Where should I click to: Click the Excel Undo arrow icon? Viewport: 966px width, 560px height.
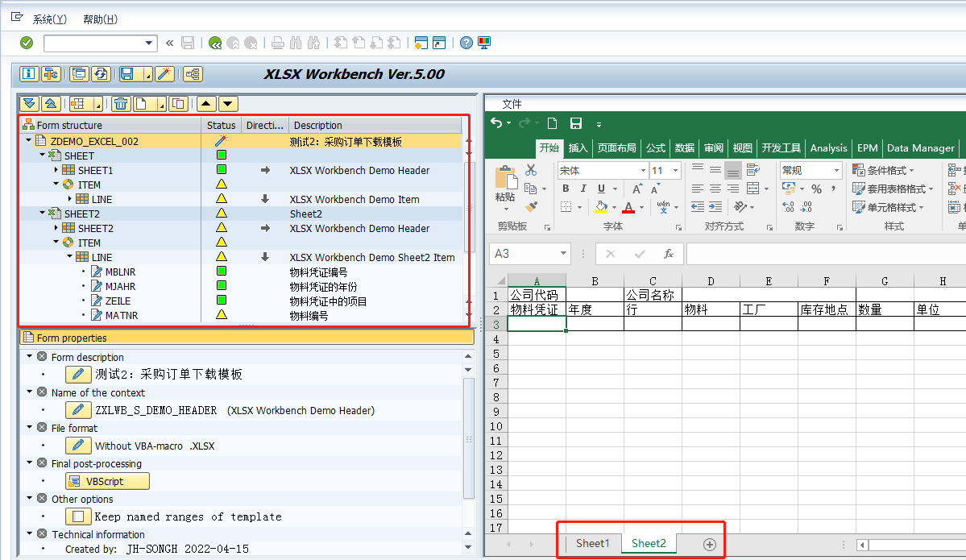point(496,123)
